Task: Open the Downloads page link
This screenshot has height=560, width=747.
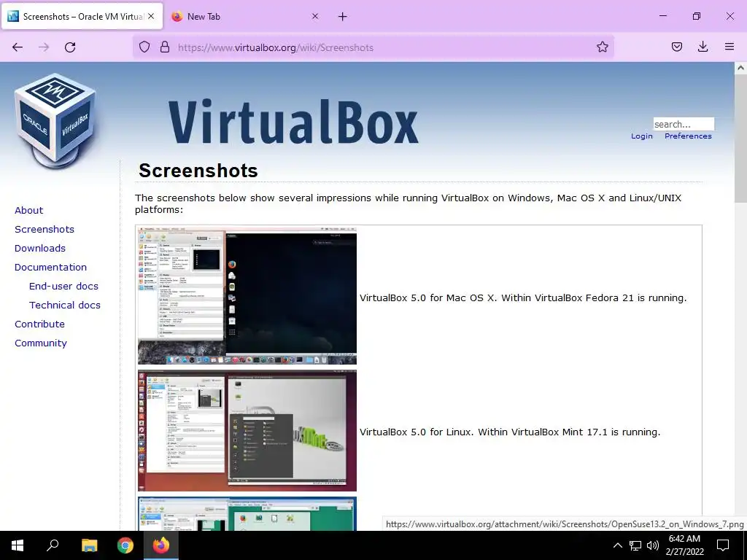Action: (40, 249)
